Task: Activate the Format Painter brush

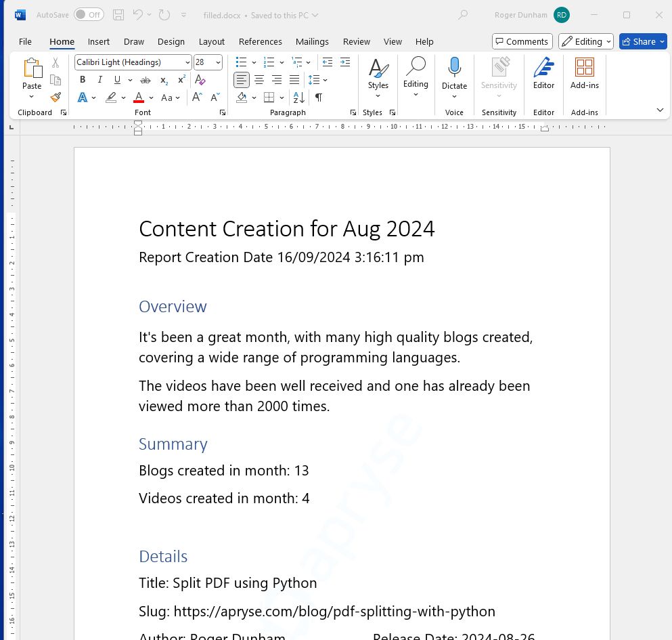Action: (x=55, y=98)
